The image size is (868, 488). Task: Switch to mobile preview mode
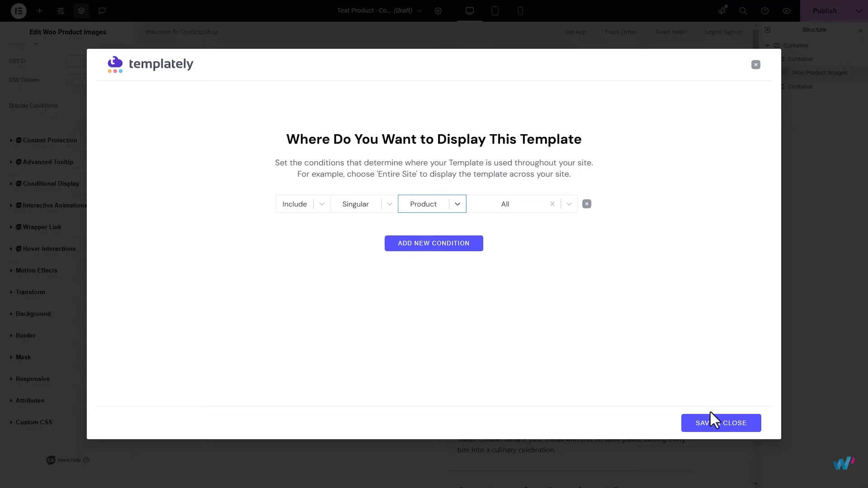[520, 11]
